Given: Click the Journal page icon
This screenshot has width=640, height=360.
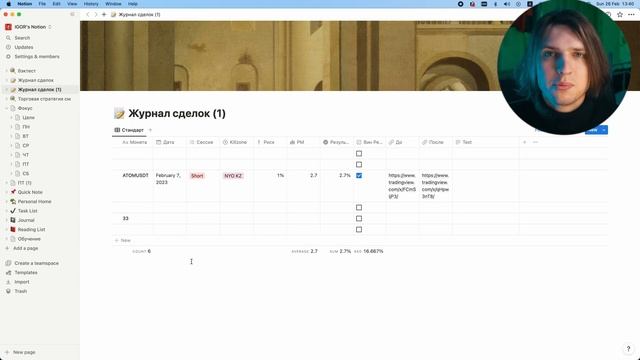Looking at the screenshot, I should (13, 220).
